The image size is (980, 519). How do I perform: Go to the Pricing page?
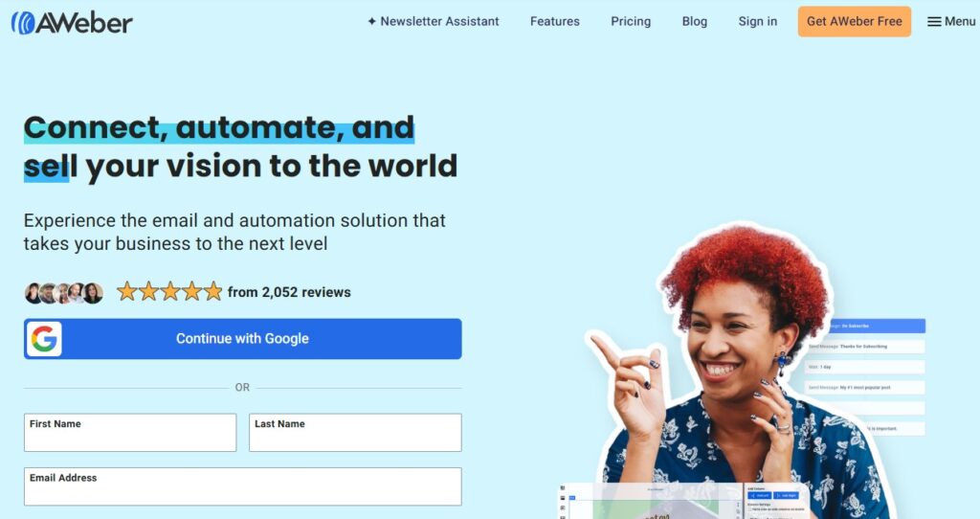[631, 21]
